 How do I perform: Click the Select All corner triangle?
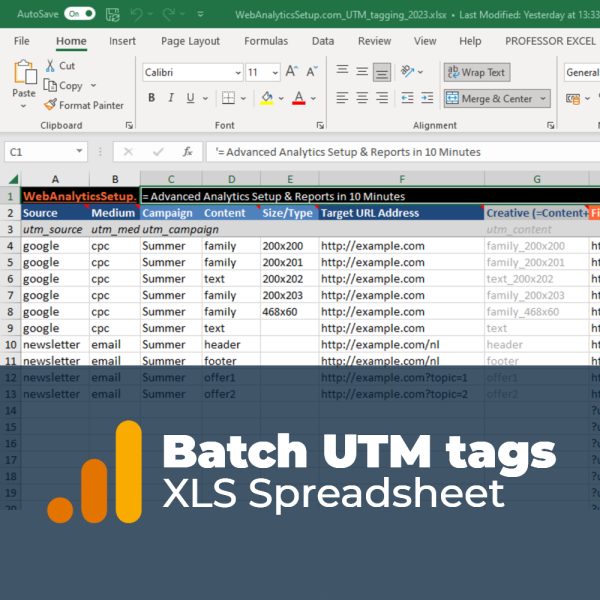[x=13, y=179]
